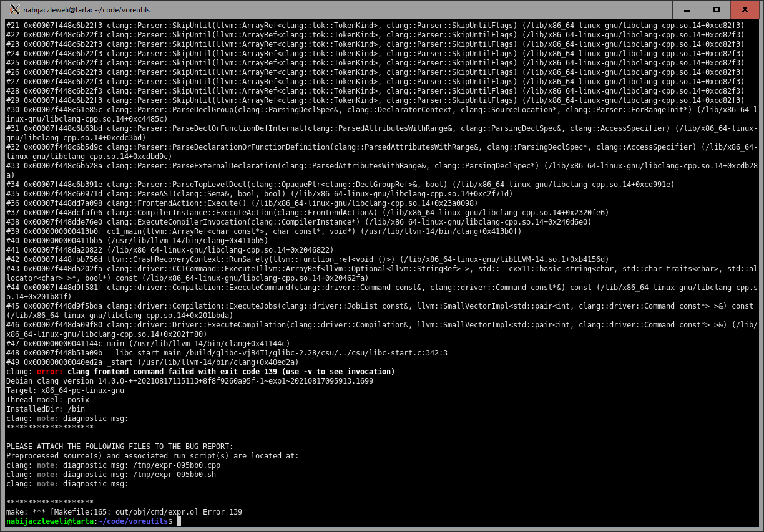Screen dimensions: 764x532
Task: Maximize the terminal window
Action: pos(717,9)
